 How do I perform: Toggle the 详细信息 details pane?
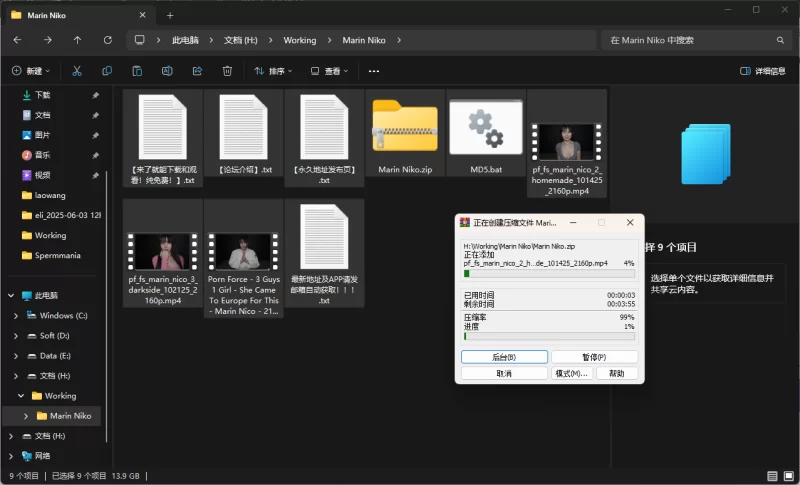click(x=762, y=71)
